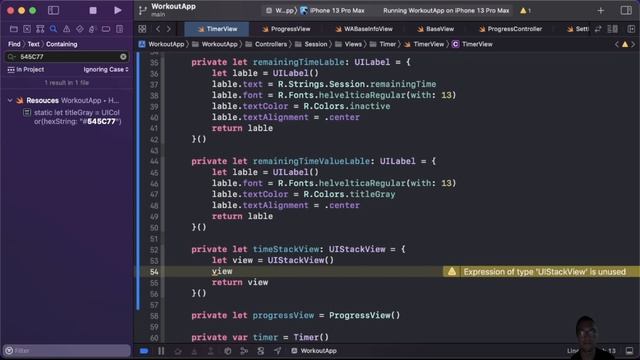Toggle the debug area panel
Viewport: 640px width, 360px height.
tap(629, 351)
